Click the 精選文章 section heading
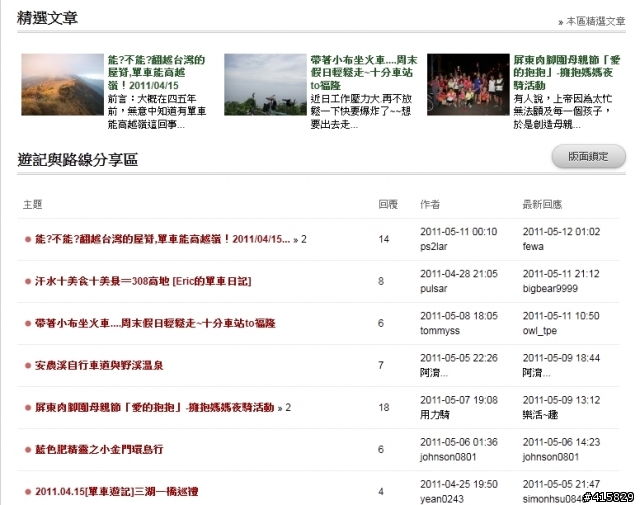This screenshot has width=640, height=505. pos(47,18)
